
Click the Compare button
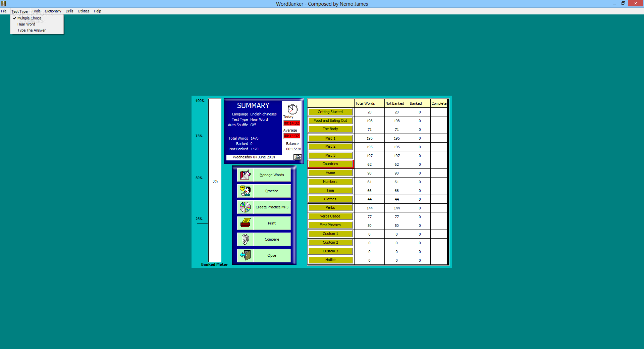pos(272,239)
